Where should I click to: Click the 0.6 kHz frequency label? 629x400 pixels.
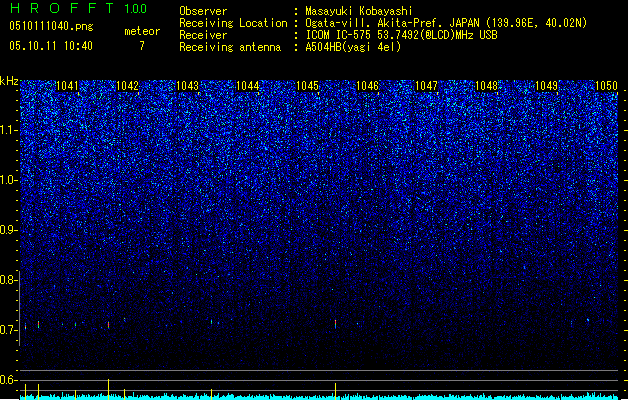8,380
